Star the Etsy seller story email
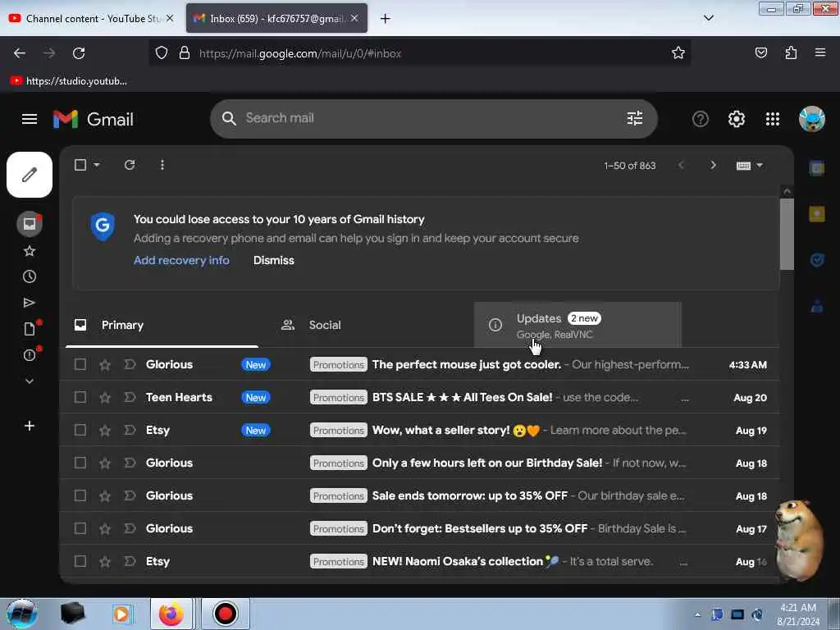Image resolution: width=840 pixels, height=630 pixels. (105, 430)
